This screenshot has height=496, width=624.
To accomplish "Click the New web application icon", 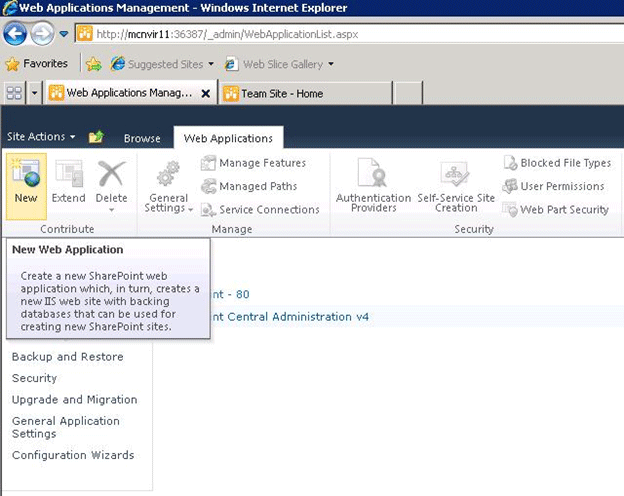I will coord(26,173).
